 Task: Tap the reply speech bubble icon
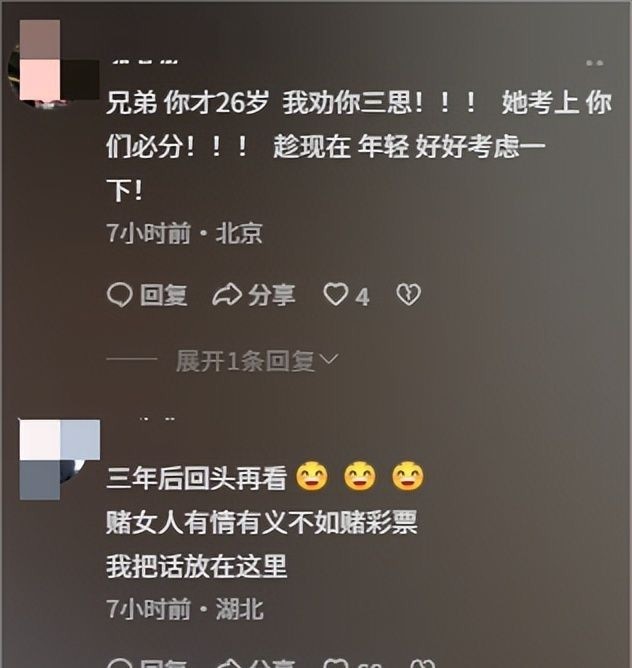[x=119, y=295]
